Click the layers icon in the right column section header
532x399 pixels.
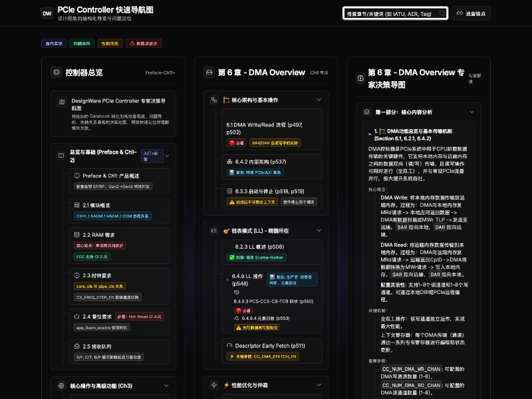click(366, 112)
